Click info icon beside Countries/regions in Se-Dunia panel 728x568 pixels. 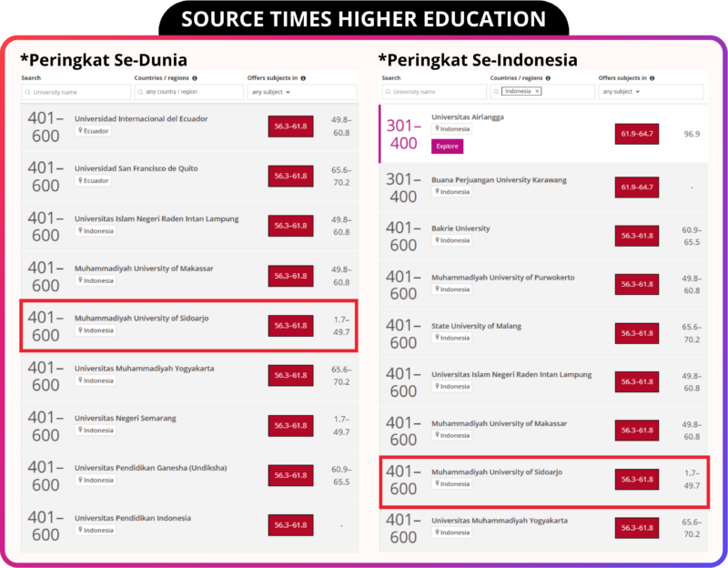194,78
